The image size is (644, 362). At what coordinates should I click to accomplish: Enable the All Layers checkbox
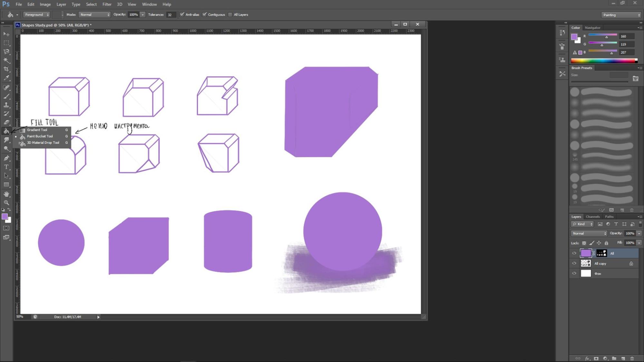click(230, 14)
